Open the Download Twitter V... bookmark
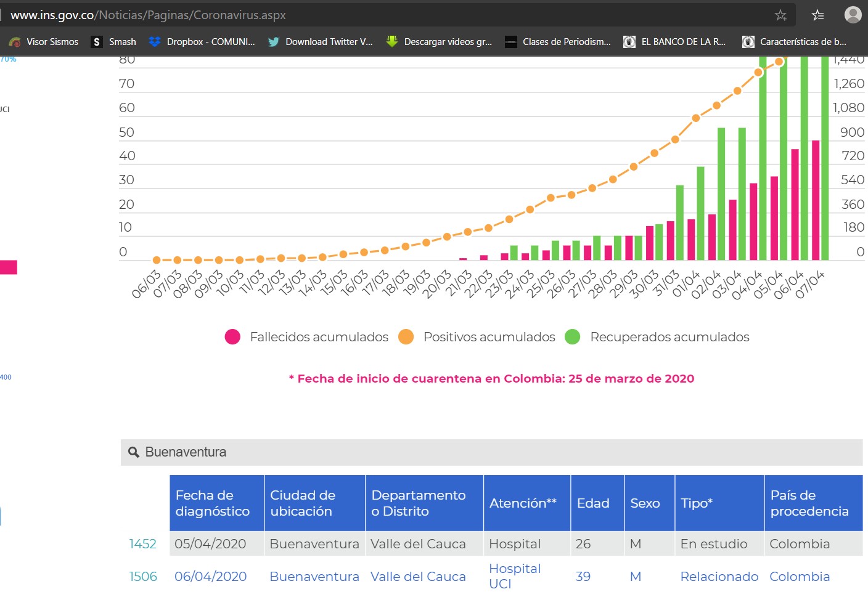This screenshot has width=868, height=605. 320,41
